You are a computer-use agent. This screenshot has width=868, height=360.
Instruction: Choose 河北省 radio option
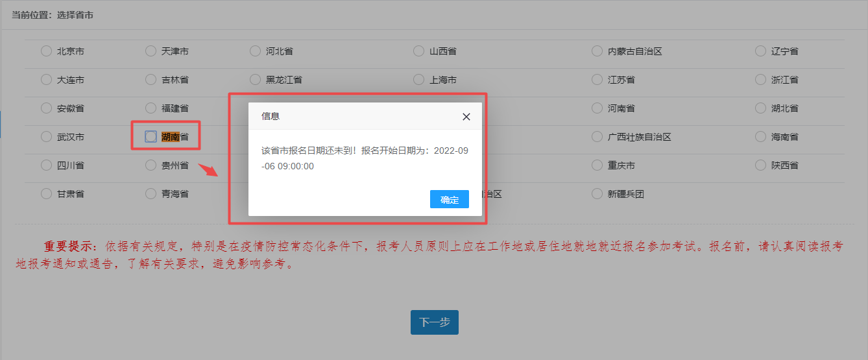tap(255, 51)
